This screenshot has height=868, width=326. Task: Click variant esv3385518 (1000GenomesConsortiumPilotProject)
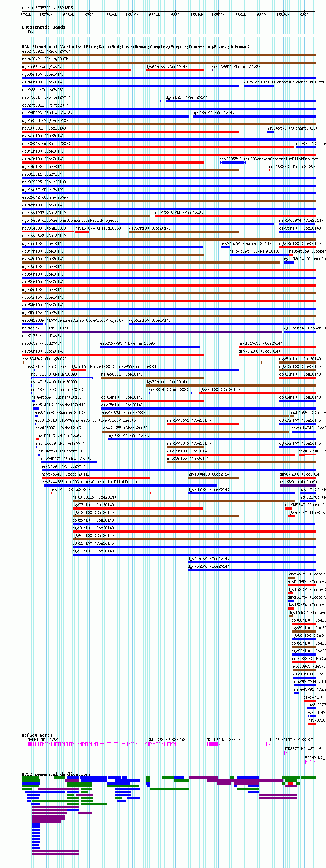(270, 159)
